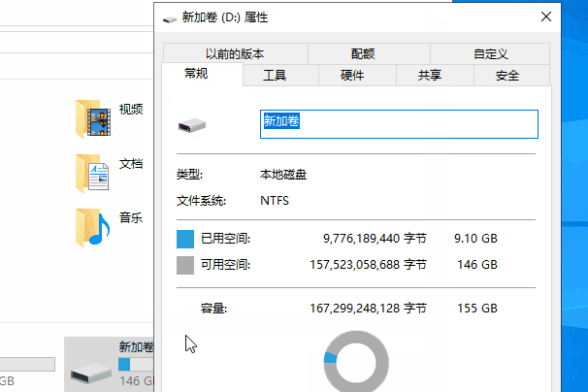Click the NTFS file system value
This screenshot has height=392, width=588.
(275, 201)
